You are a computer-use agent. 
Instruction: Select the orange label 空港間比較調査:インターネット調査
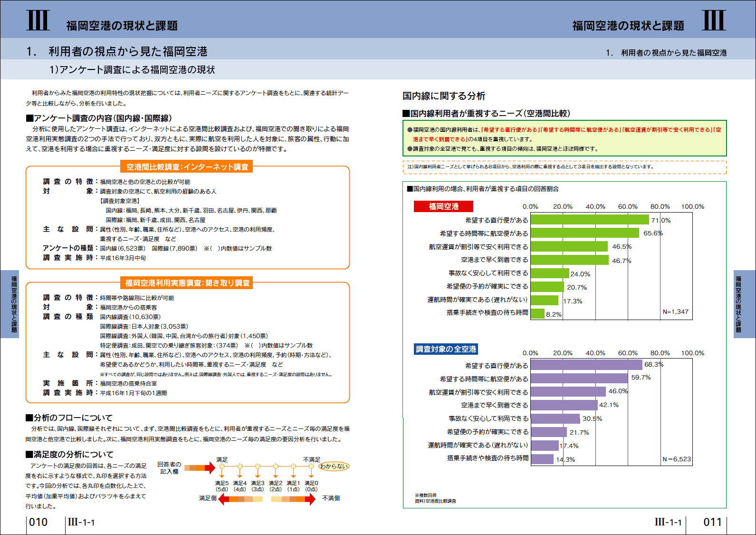click(x=187, y=167)
